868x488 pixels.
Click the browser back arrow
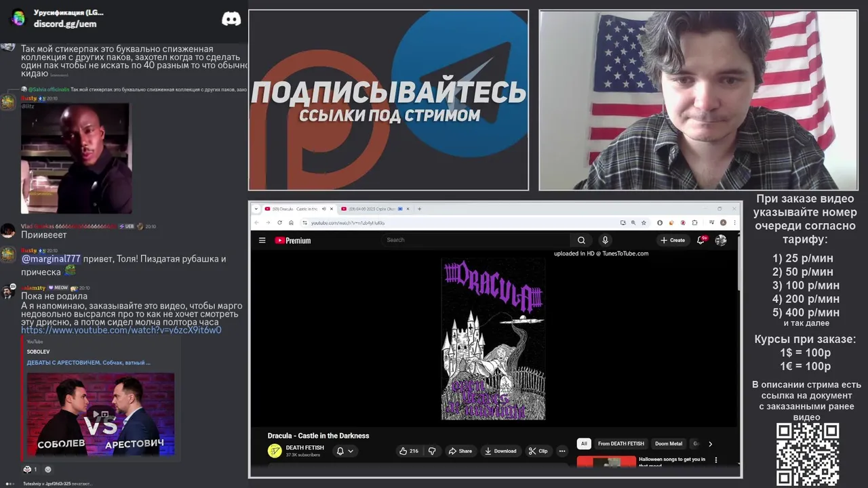[x=256, y=222]
